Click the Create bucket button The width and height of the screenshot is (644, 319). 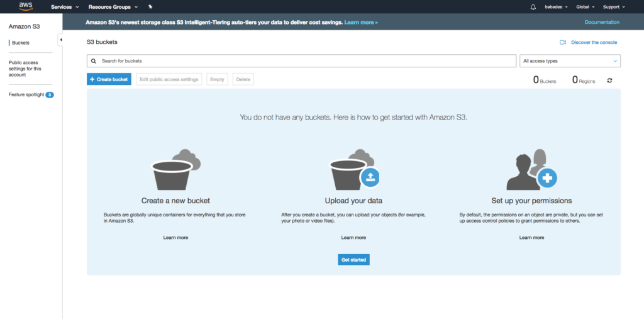point(109,79)
